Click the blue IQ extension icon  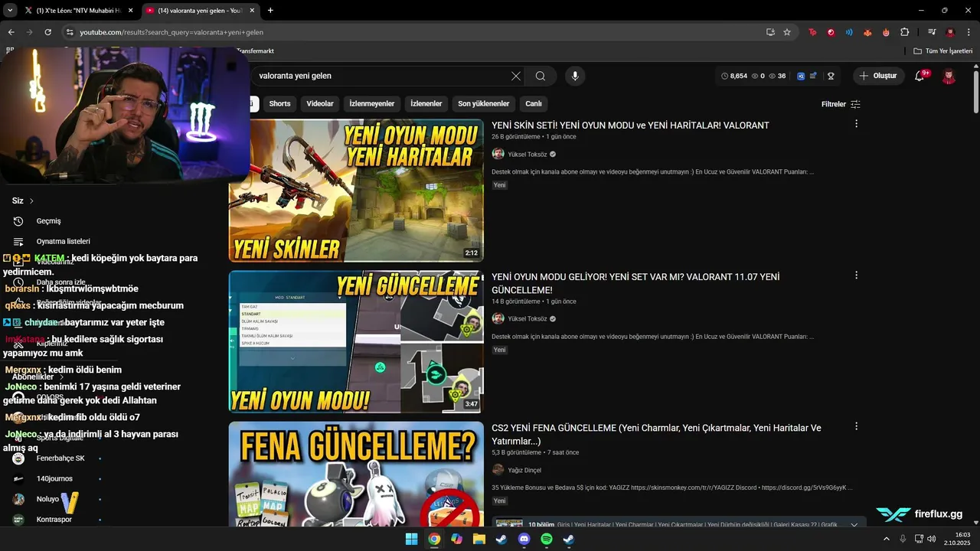[801, 76]
